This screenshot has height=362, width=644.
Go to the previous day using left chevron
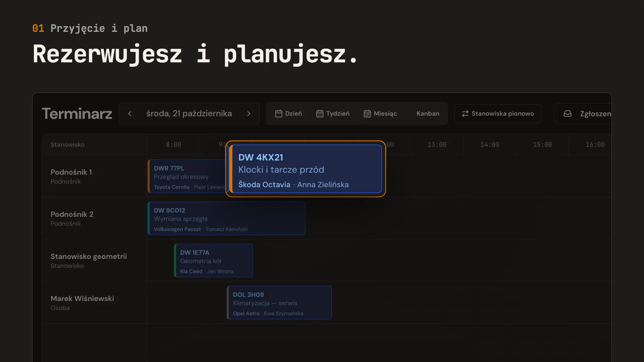coord(130,114)
